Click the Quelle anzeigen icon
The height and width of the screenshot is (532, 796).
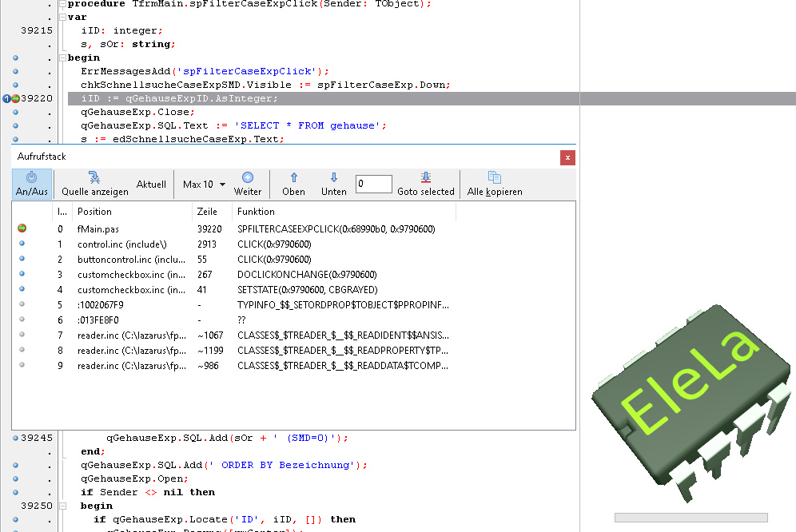coord(94,177)
